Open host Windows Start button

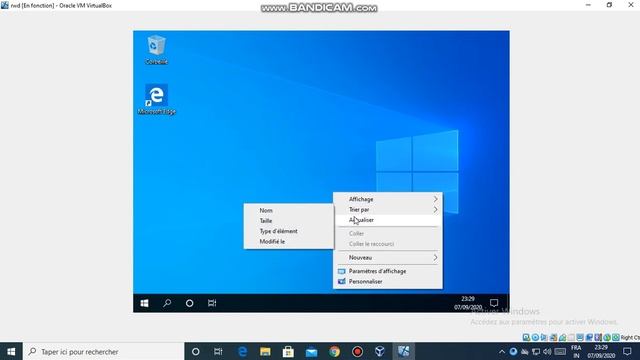coord(11,351)
